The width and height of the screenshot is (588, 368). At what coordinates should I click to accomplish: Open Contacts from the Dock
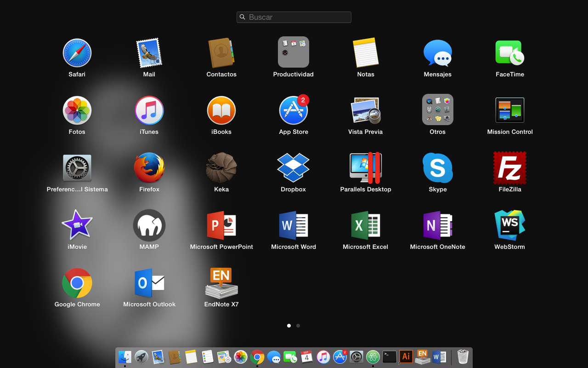point(175,357)
